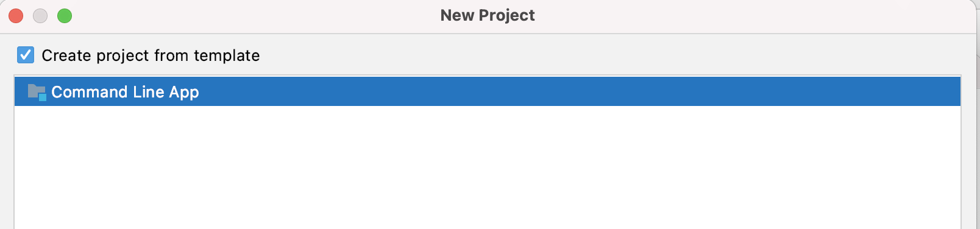
Task: Click the blue square on the template icon
Action: (43, 97)
